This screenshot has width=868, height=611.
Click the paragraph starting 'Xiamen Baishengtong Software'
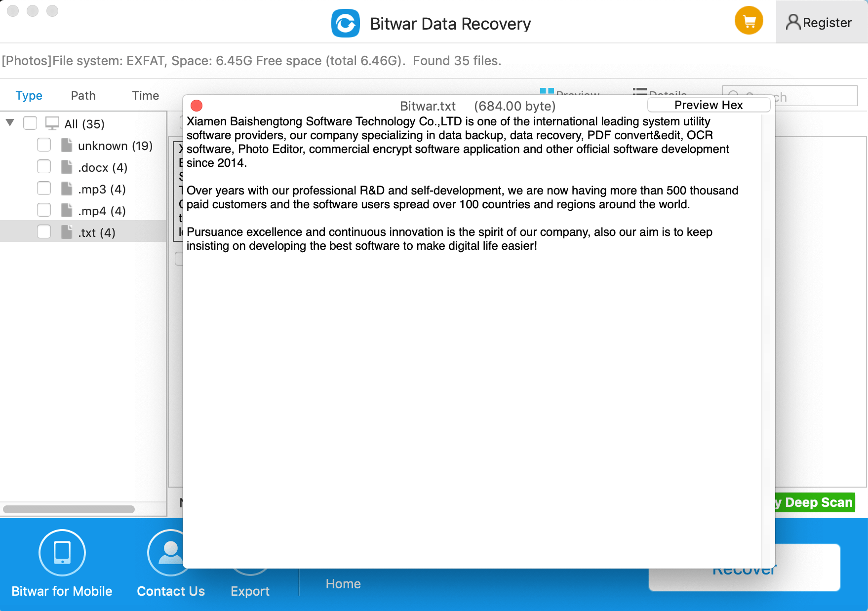point(458,142)
